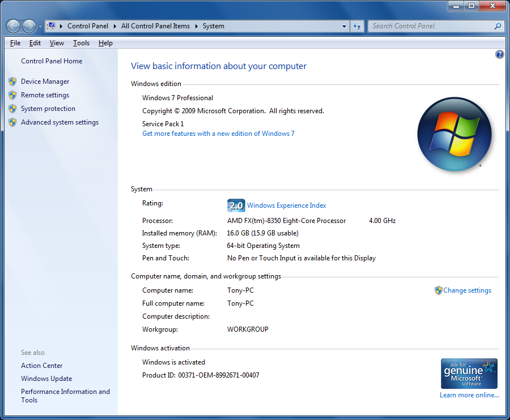This screenshot has height=420, width=510.
Task: Open Device Manager from the sidebar
Action: 45,82
